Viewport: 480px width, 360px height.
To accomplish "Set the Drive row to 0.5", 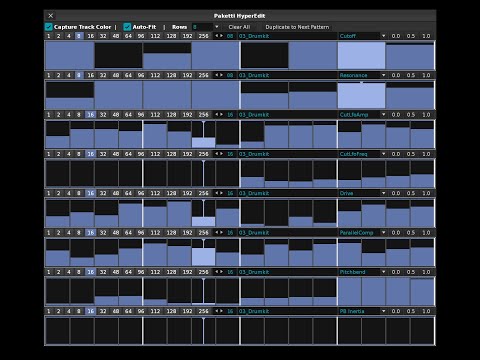I will click(x=411, y=193).
